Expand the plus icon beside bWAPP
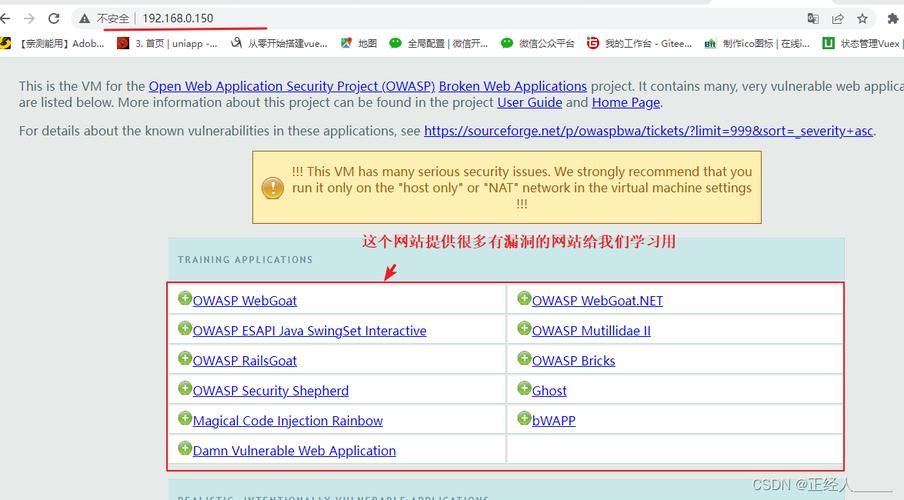This screenshot has width=904, height=500. tap(523, 418)
